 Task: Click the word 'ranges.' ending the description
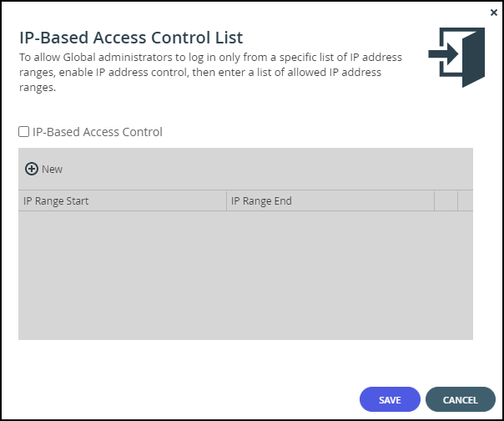pos(38,88)
